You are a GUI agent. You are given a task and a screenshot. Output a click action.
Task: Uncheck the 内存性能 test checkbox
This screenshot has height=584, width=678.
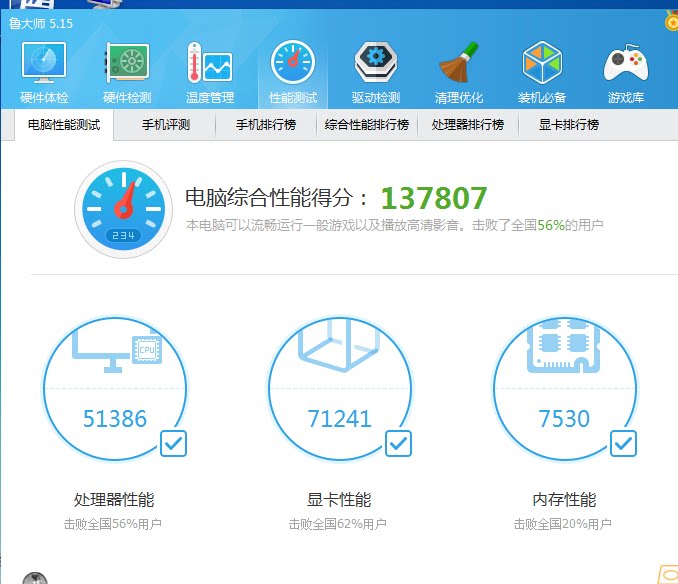tap(623, 444)
